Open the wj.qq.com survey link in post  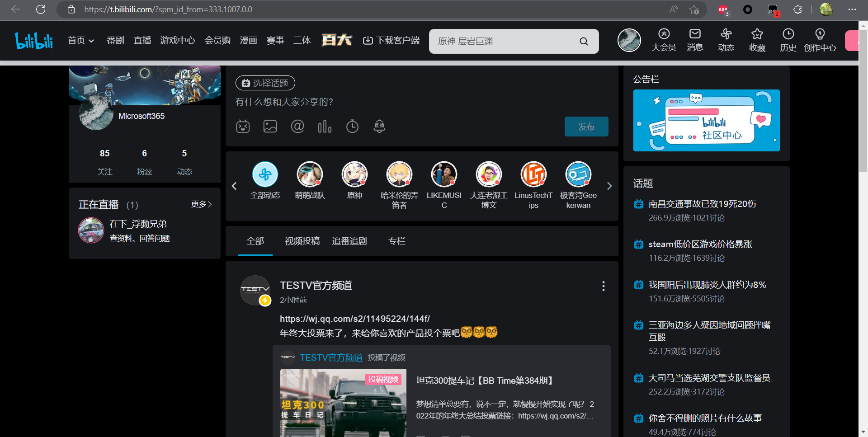click(x=355, y=319)
